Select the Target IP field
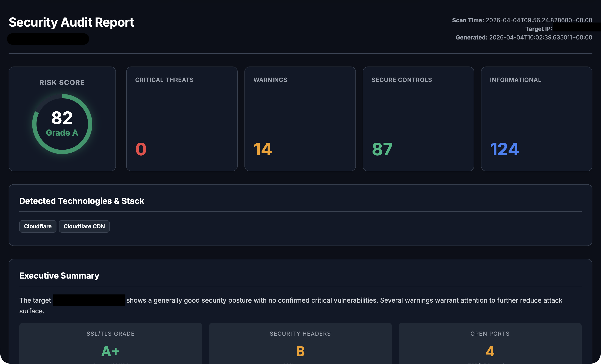Viewport: 601px width, 364px height. (x=539, y=29)
